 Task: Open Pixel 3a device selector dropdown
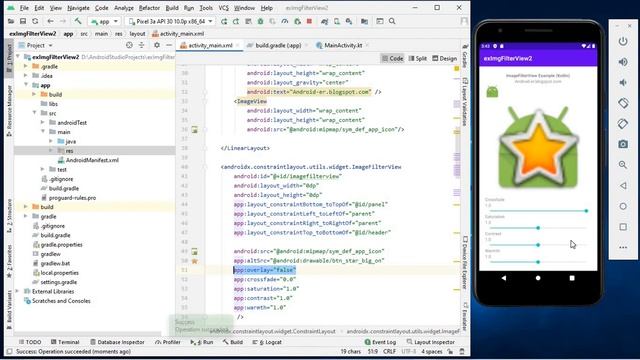(x=171, y=21)
